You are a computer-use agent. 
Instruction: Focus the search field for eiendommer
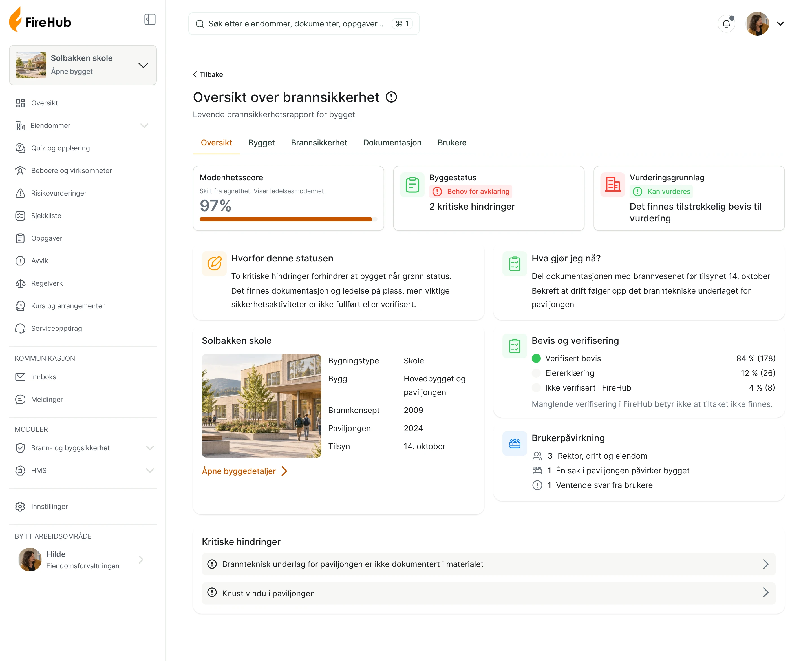point(304,24)
